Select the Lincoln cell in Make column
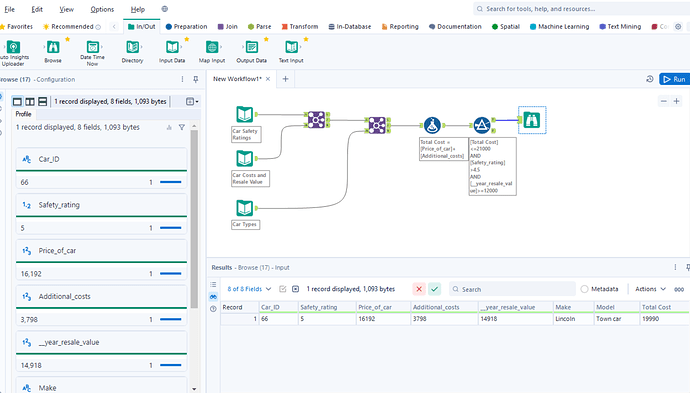Image resolution: width=690 pixels, height=393 pixels. pos(573,319)
